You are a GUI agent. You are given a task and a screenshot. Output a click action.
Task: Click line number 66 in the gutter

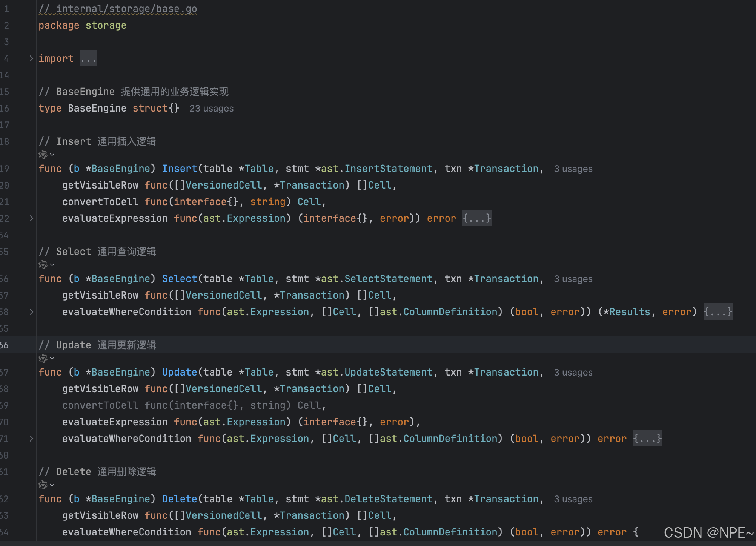click(5, 345)
